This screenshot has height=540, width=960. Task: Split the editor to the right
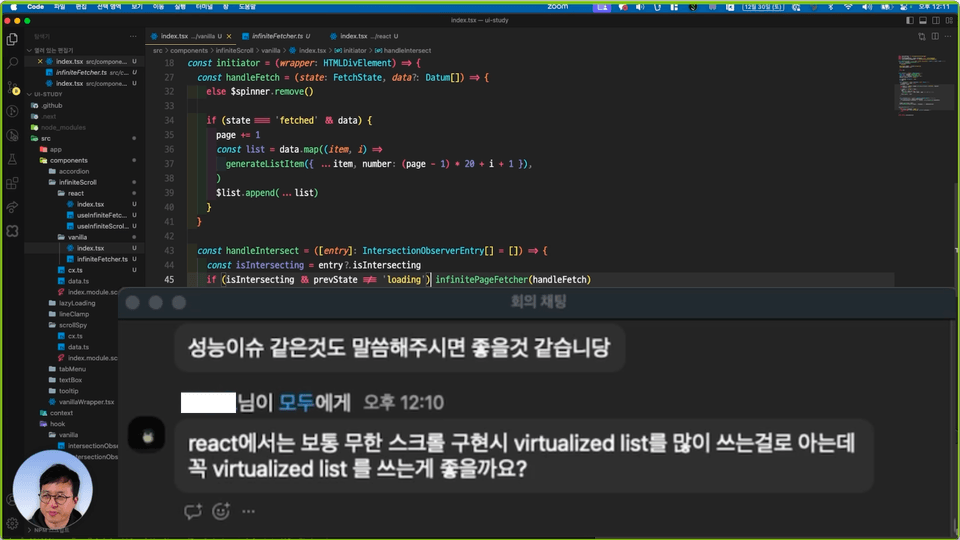click(x=935, y=36)
